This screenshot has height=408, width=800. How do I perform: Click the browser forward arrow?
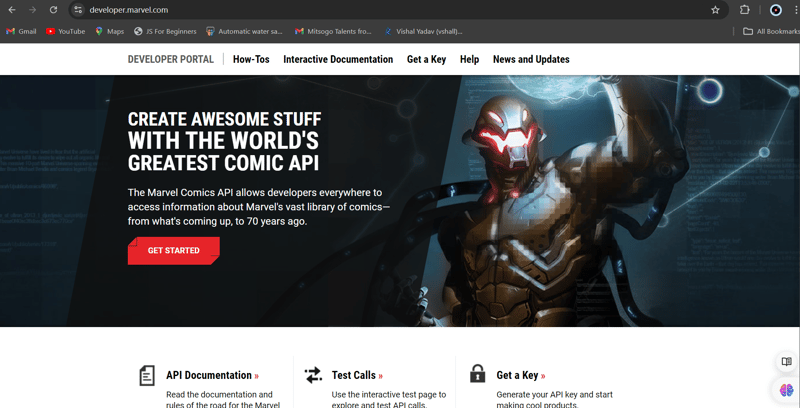33,10
